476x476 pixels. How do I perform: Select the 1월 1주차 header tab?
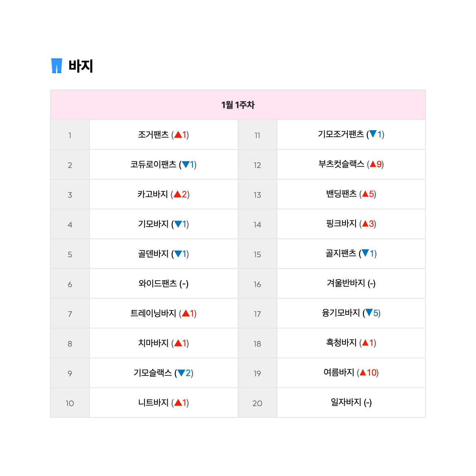tap(238, 105)
